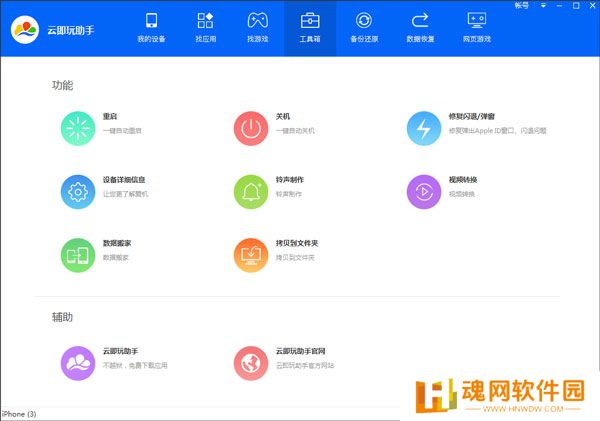Close the 云即玩助手 window
The width and height of the screenshot is (600, 421).
(592, 6)
